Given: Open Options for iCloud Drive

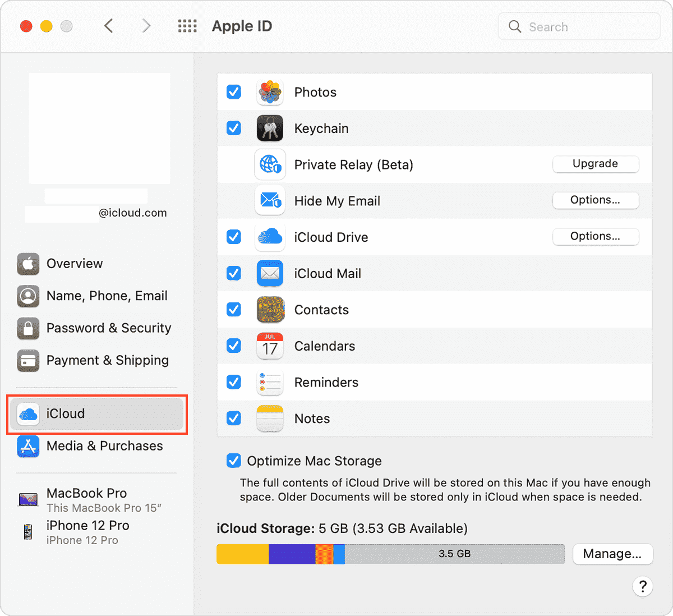Looking at the screenshot, I should click(596, 236).
